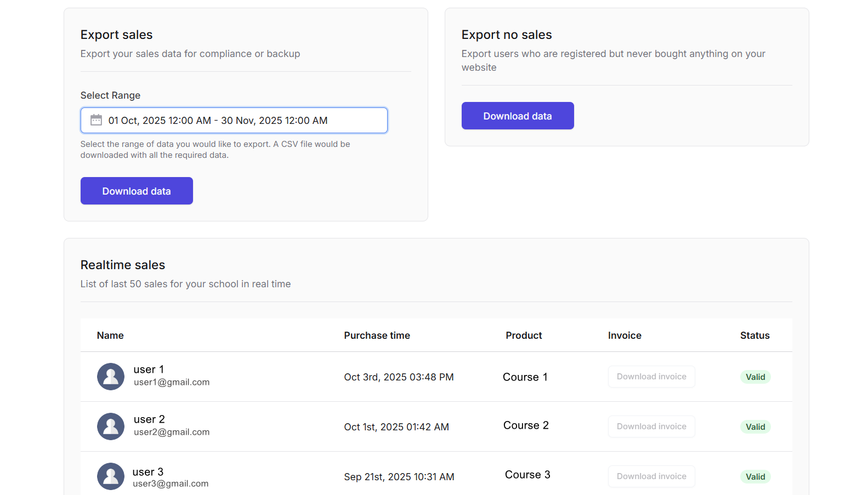Click the Status column header
Image resolution: width=868 pixels, height=495 pixels.
754,335
